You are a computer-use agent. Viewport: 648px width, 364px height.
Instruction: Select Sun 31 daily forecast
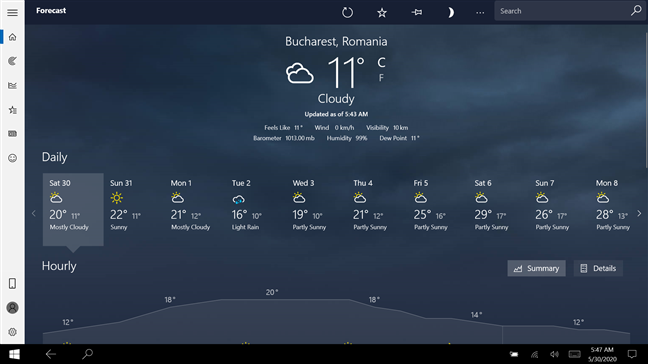click(x=133, y=209)
